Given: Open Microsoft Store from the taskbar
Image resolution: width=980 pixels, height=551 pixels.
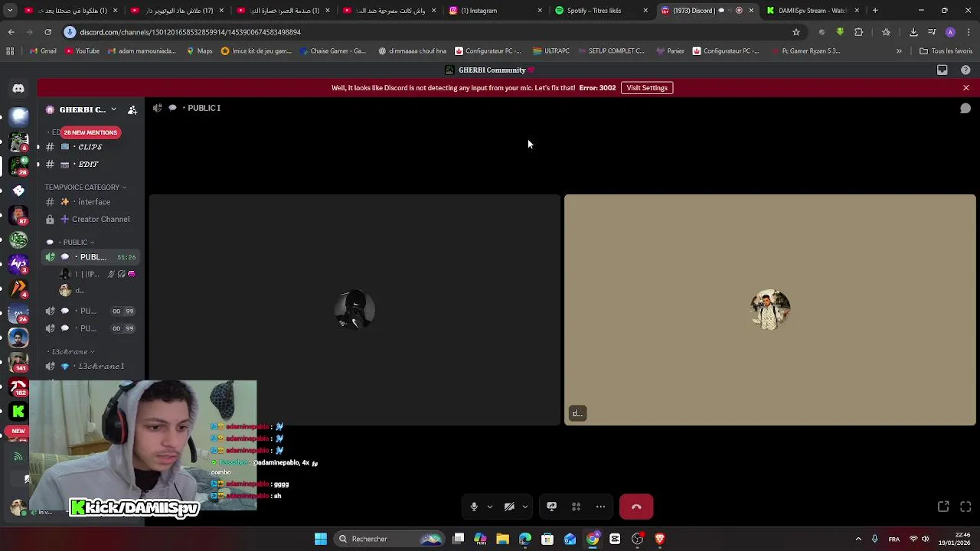Looking at the screenshot, I should pyautogui.click(x=547, y=539).
